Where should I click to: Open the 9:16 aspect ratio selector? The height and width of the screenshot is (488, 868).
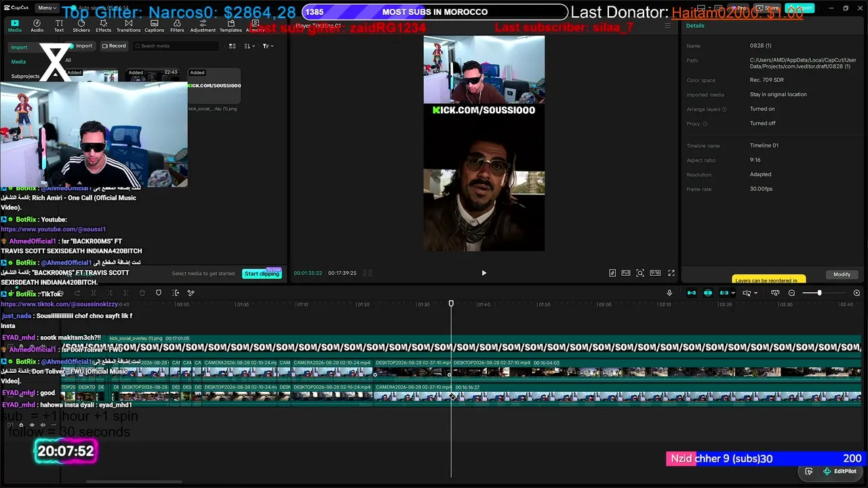(x=655, y=273)
